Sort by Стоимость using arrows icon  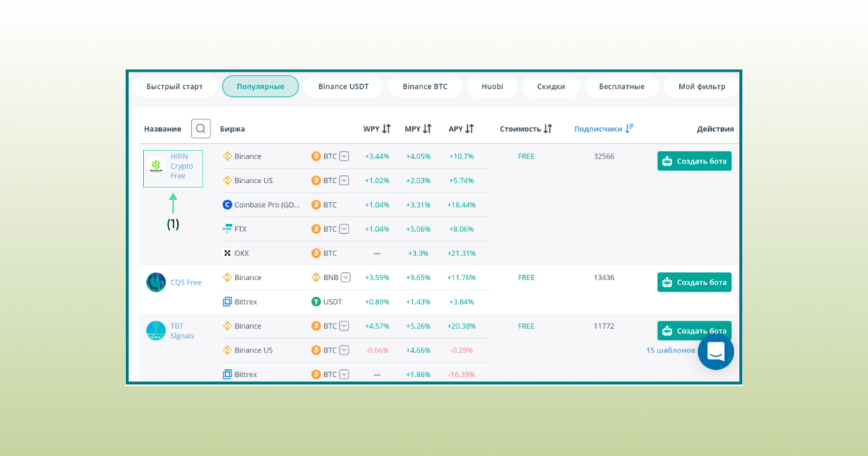coord(548,129)
